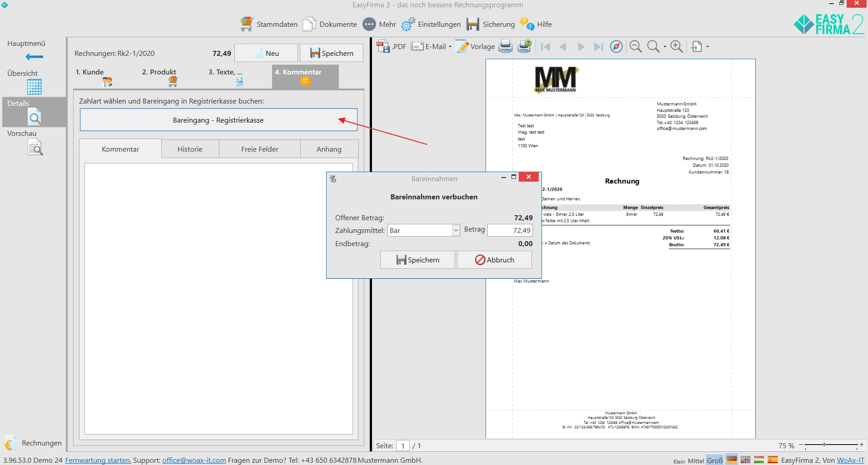Switch to the 2. Produkt tab
This screenshot has width=868, height=465.
coord(173,76)
